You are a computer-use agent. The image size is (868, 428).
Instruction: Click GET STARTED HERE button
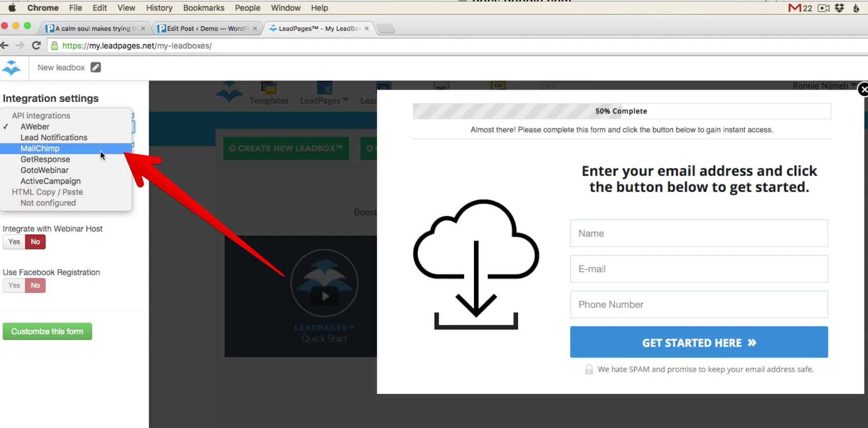click(699, 342)
